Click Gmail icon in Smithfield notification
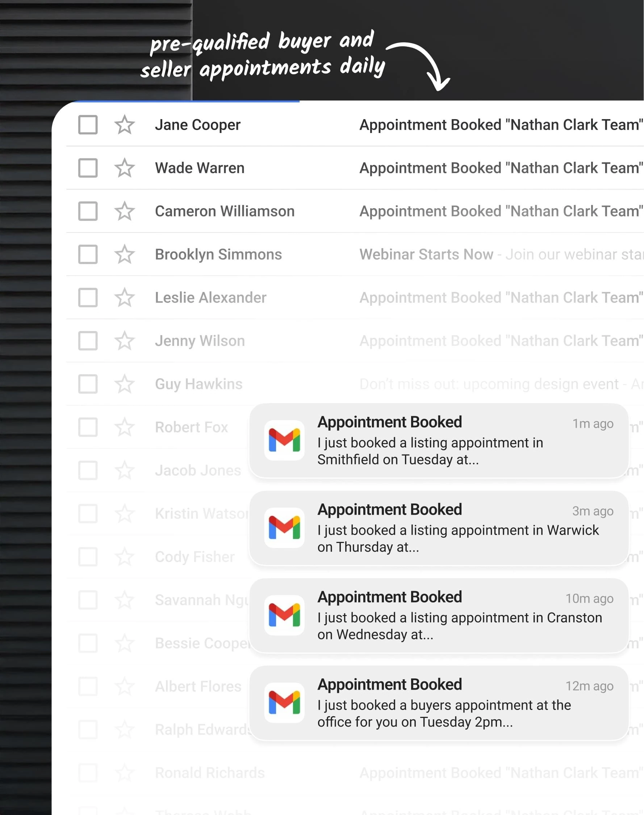Screen dimensions: 644x815 (284, 440)
